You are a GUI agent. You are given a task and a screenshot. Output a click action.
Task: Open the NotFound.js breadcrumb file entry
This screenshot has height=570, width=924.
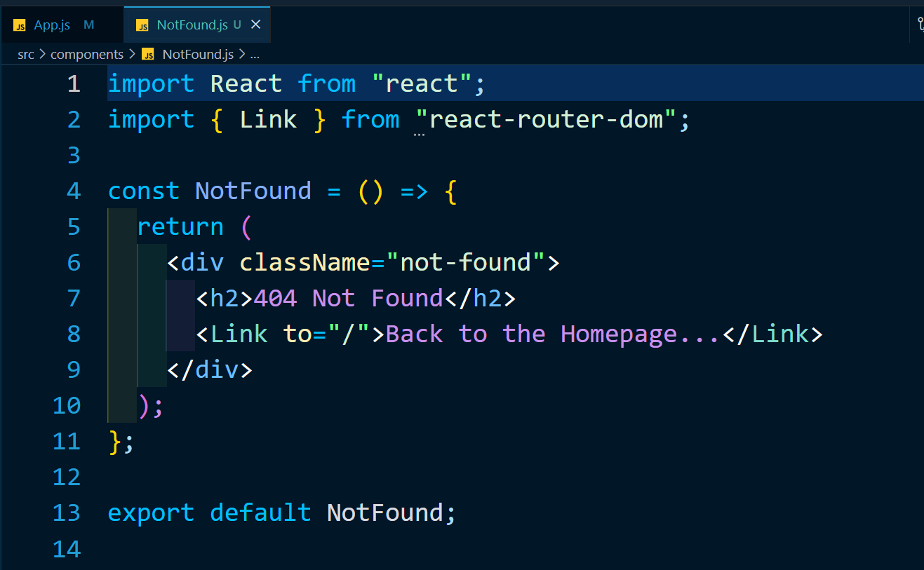pyautogui.click(x=198, y=54)
